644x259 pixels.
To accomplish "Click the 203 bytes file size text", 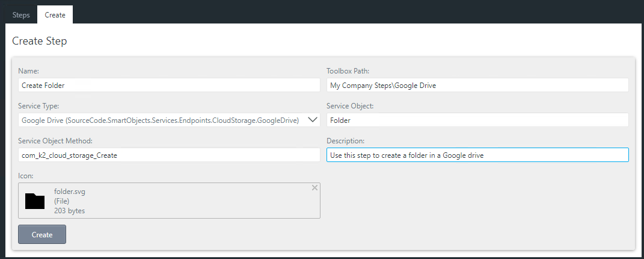I will (69, 211).
